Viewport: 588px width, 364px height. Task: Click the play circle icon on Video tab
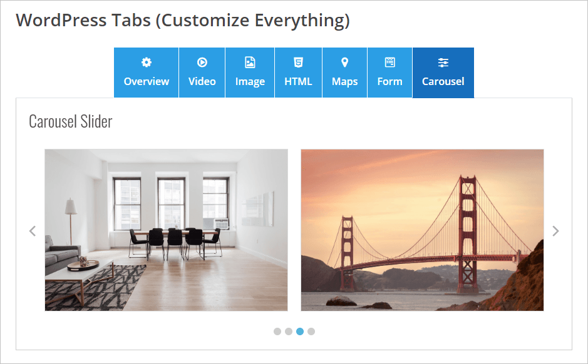click(x=202, y=62)
